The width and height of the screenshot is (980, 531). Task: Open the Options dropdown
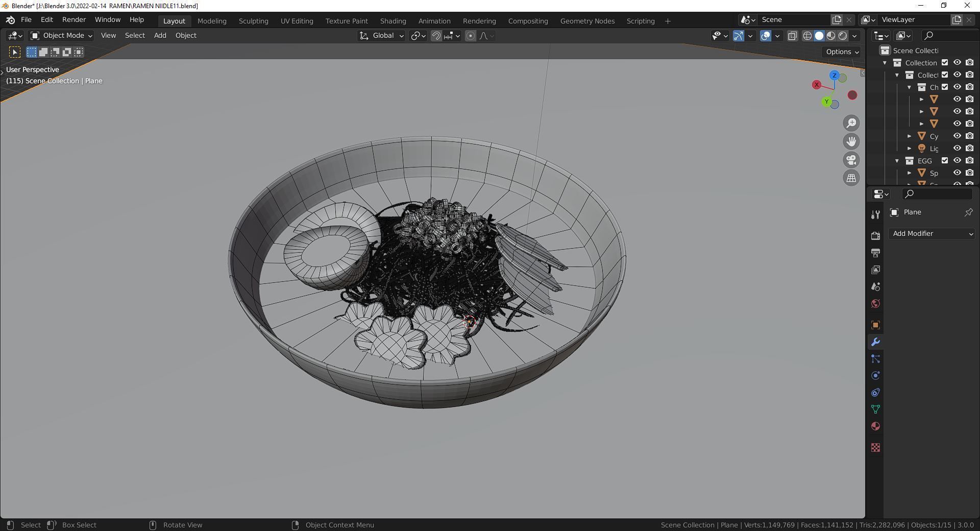842,52
